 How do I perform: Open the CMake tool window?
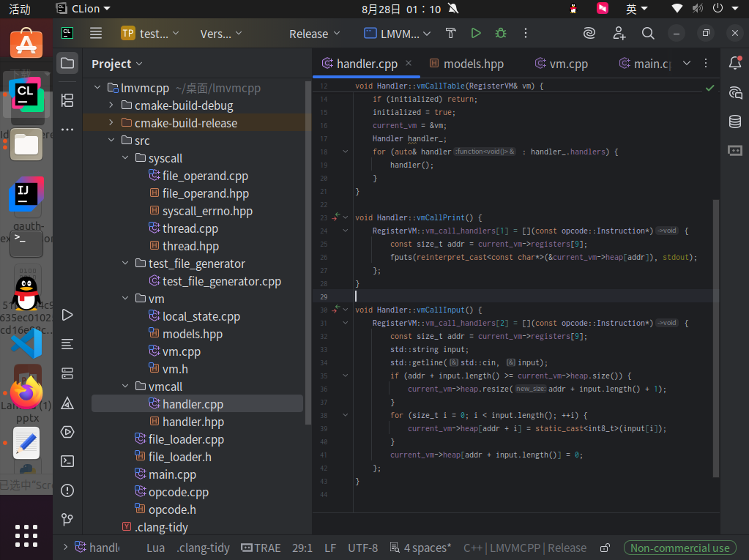[x=67, y=403]
